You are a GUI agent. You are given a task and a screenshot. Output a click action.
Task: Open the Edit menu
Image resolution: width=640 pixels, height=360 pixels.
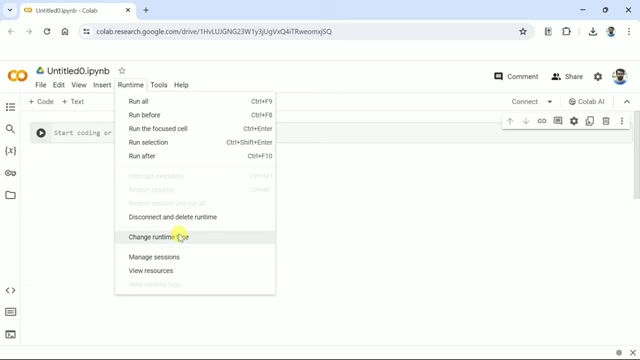[59, 85]
